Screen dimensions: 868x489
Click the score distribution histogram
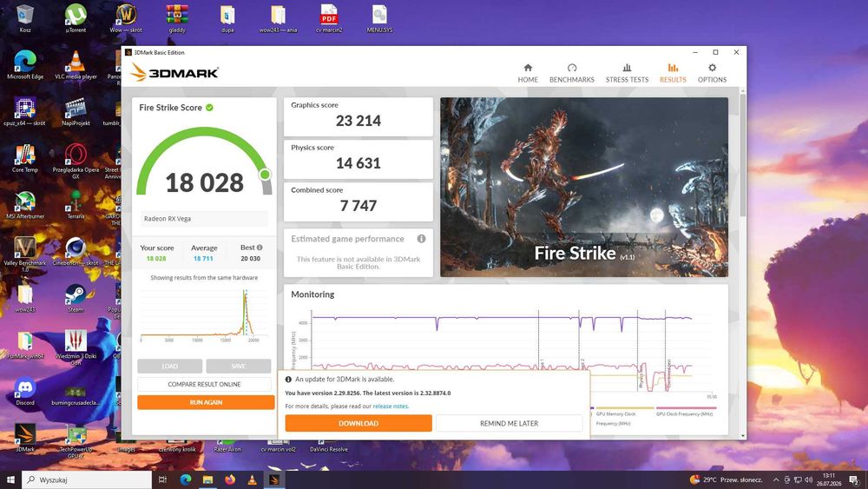[x=204, y=314]
